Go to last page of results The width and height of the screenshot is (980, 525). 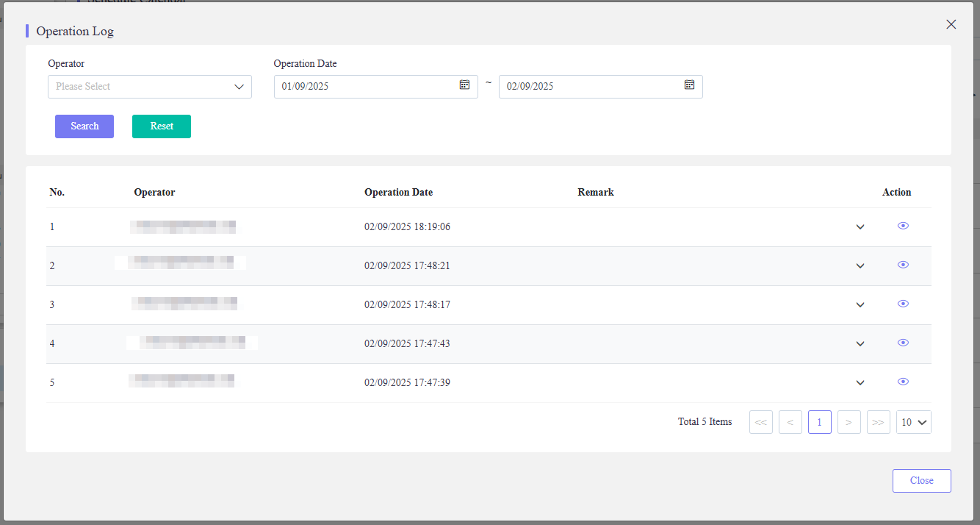(879, 422)
